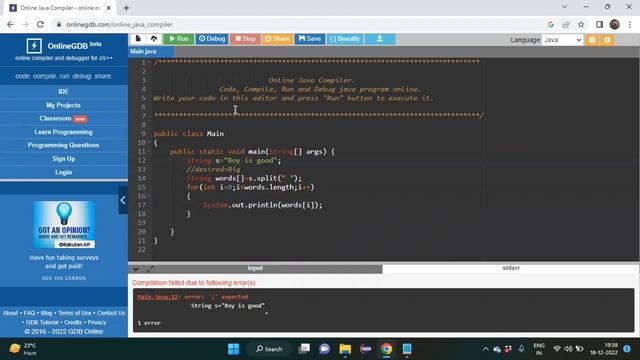This screenshot has height=360, width=640.
Task: Open the Contact Us footer link
Action: click(111, 313)
